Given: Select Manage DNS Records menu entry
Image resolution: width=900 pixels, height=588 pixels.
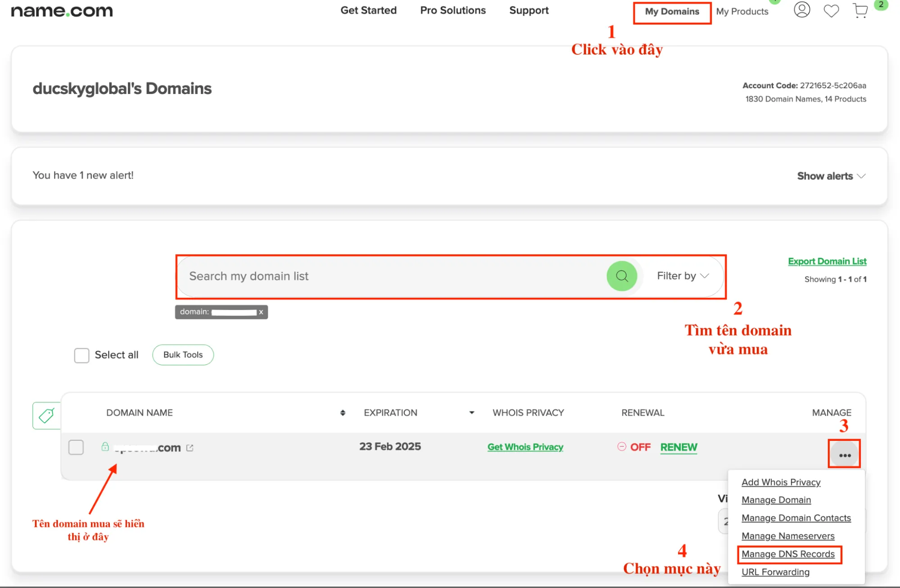Looking at the screenshot, I should (x=788, y=554).
